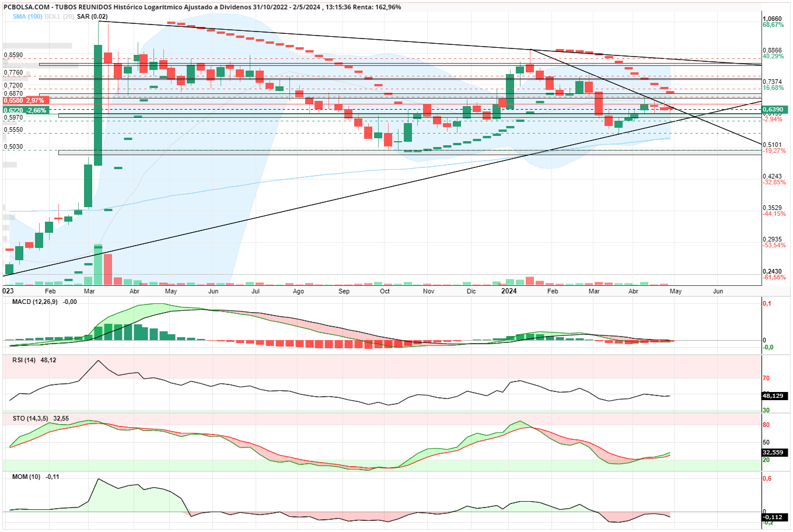Select the BOLL (20) indicator legend
793x532 pixels.
click(59, 16)
